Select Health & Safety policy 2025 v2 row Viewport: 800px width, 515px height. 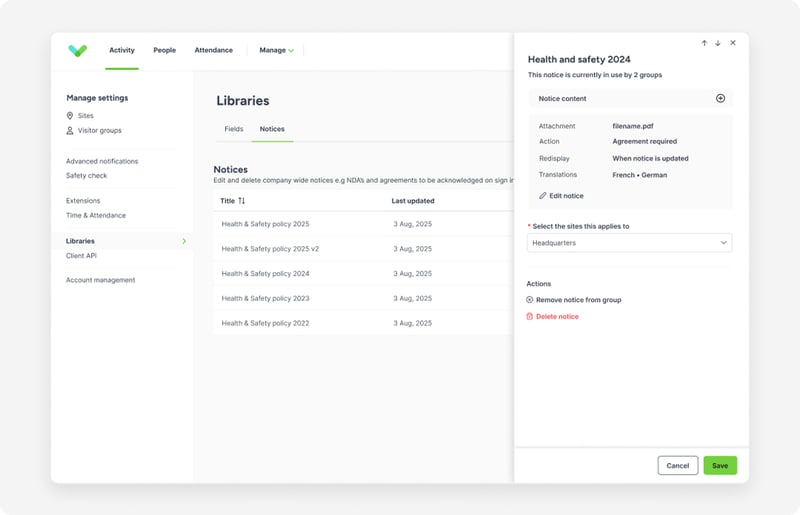[x=363, y=249]
